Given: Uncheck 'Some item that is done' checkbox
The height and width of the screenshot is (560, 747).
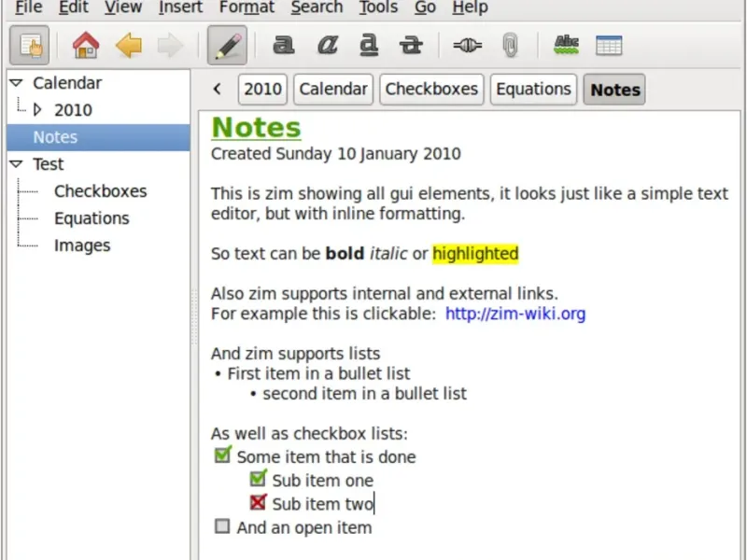Looking at the screenshot, I should [222, 455].
